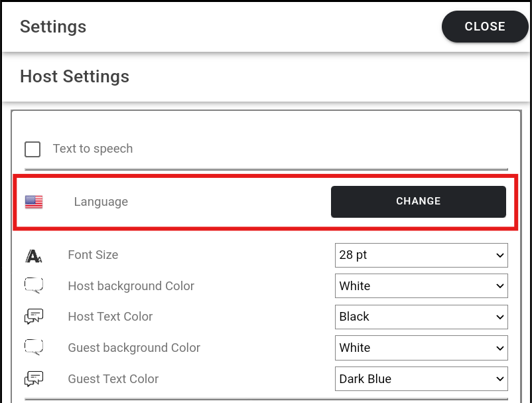
Task: Click the Guest Text Color chat icon
Action: 34,379
